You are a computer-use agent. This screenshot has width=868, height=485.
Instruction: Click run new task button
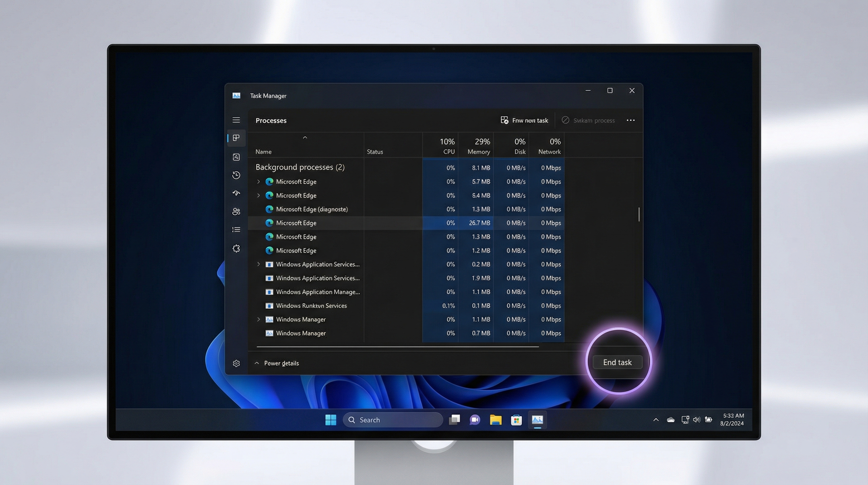coord(524,120)
